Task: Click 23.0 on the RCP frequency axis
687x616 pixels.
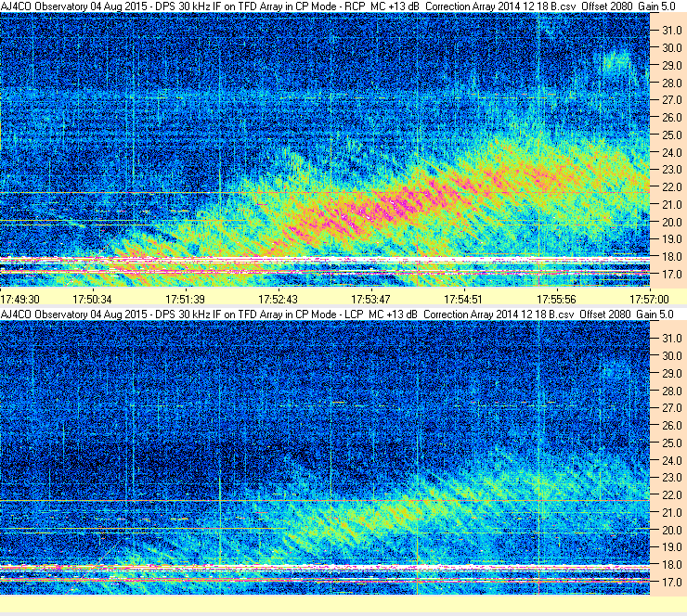Action: click(x=671, y=170)
